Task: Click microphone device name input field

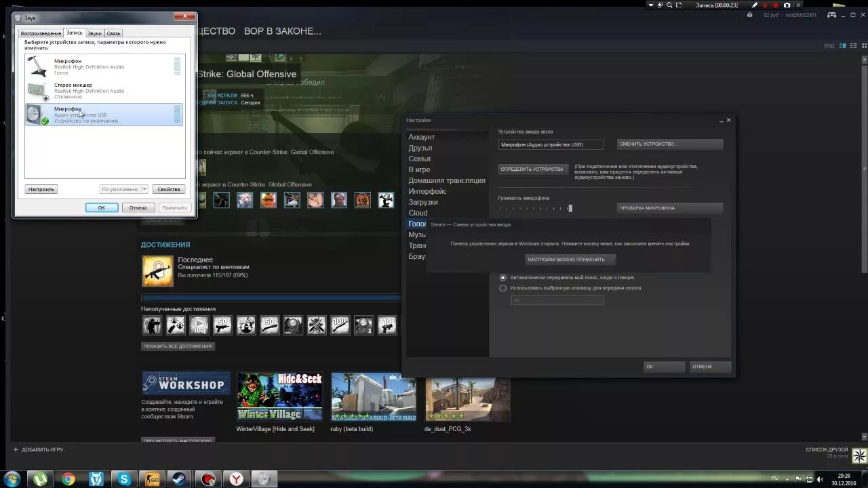Action: click(551, 144)
